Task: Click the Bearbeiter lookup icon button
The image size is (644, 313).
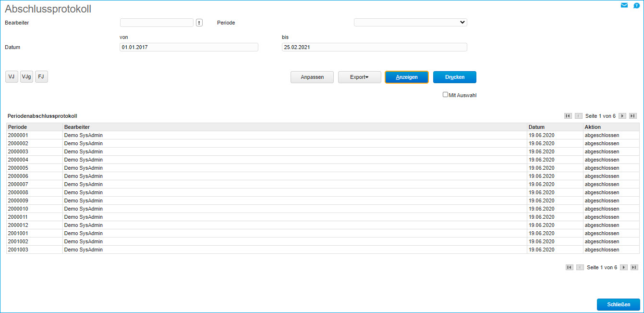Action: 199,23
